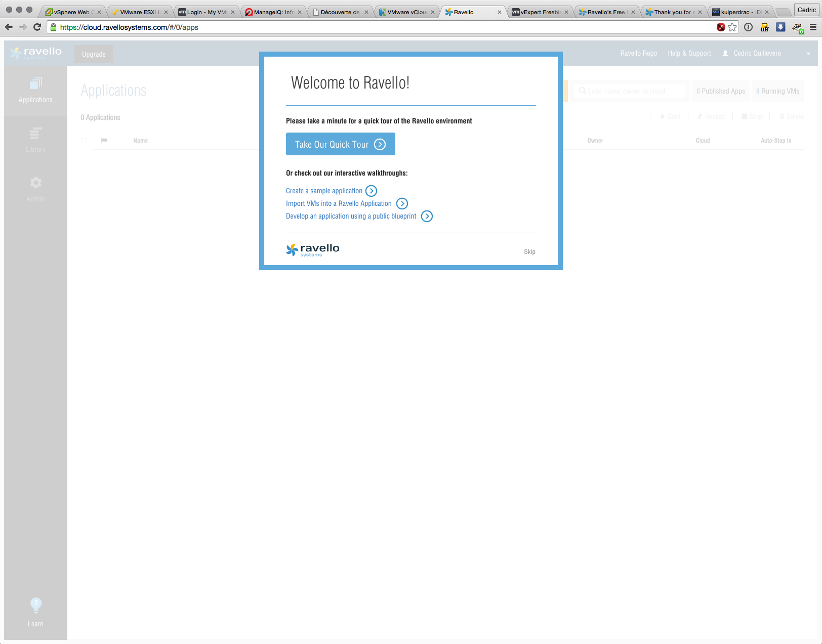
Task: Click the Take Our Quick Tour button
Action: pos(340,144)
